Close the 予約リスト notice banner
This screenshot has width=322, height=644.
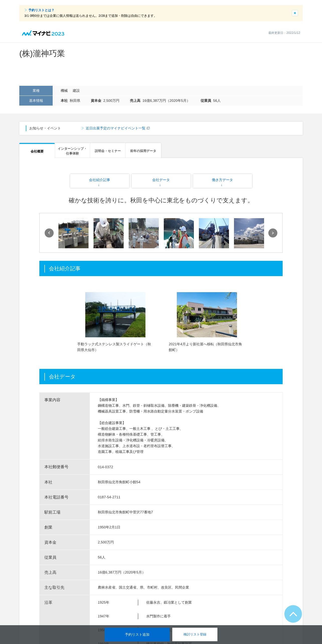click(295, 13)
